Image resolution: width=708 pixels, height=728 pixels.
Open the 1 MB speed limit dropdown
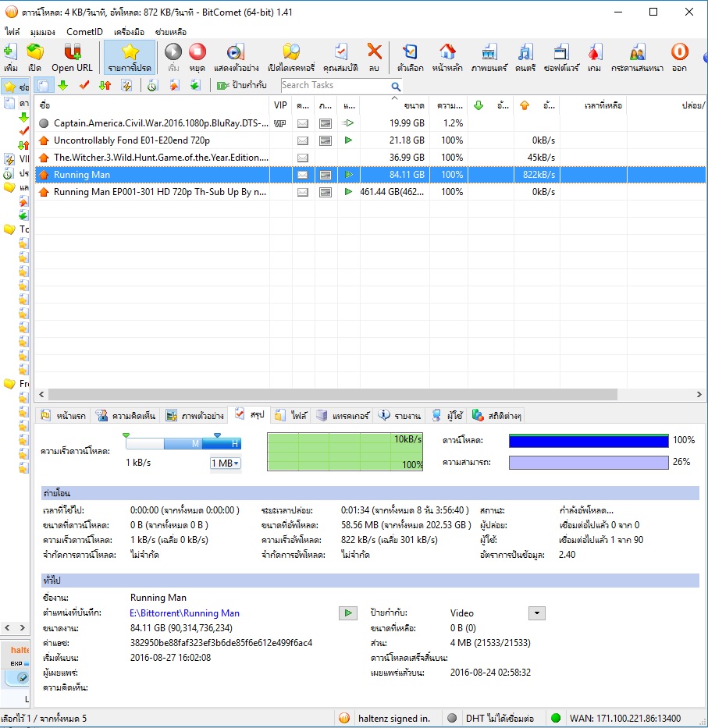pyautogui.click(x=226, y=463)
